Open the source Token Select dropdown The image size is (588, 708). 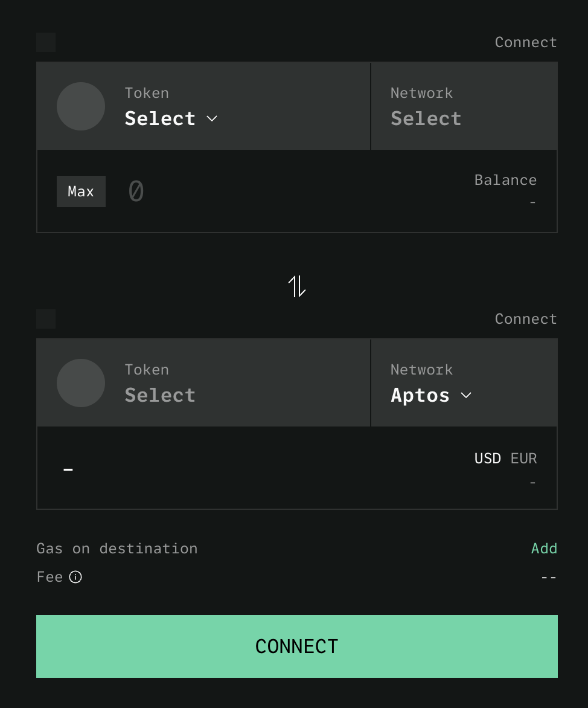161,118
